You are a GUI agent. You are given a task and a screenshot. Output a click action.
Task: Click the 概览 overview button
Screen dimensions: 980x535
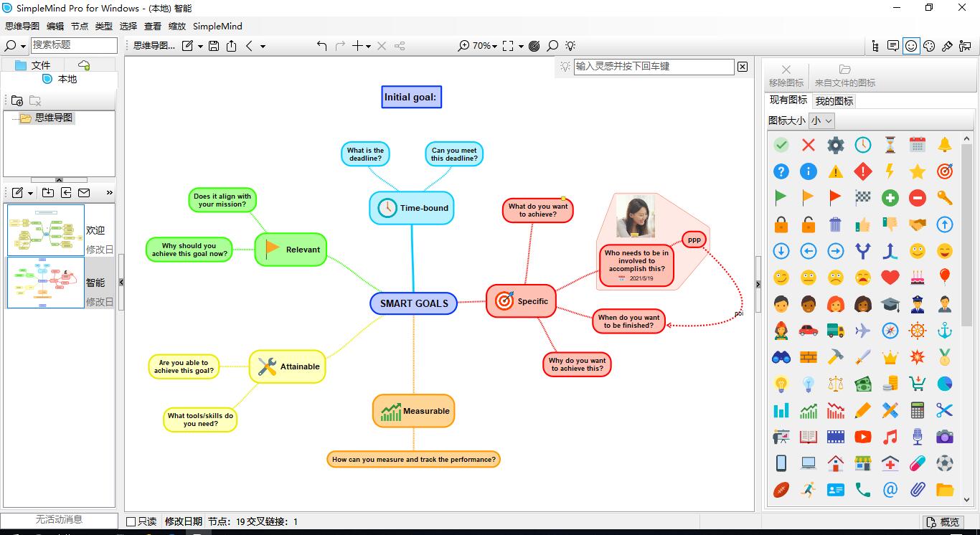coord(942,521)
